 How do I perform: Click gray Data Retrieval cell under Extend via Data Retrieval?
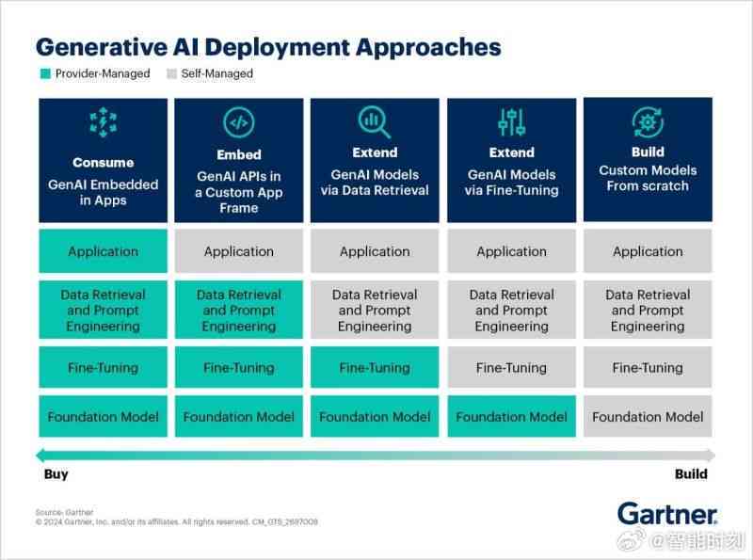pos(375,310)
